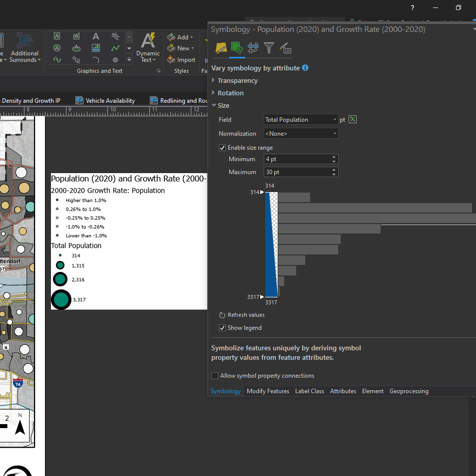Open the Advanced symbology options tab

click(x=285, y=48)
